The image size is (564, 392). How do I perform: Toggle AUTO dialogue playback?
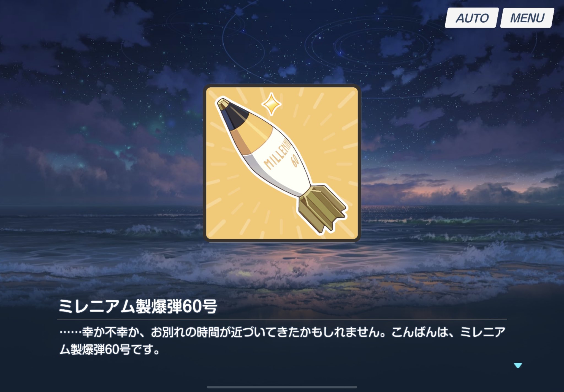click(x=472, y=18)
